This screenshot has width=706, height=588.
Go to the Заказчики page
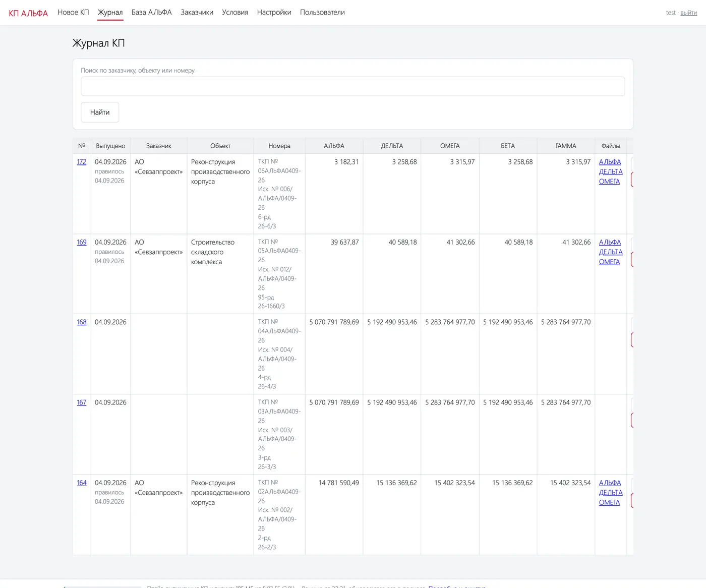pos(197,12)
